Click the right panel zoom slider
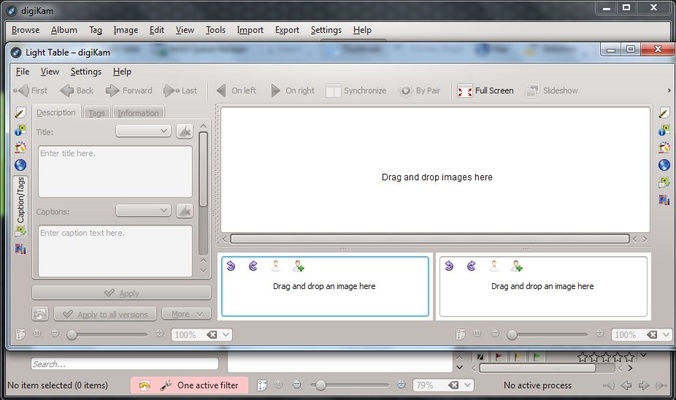The image size is (676, 400). click(547, 334)
